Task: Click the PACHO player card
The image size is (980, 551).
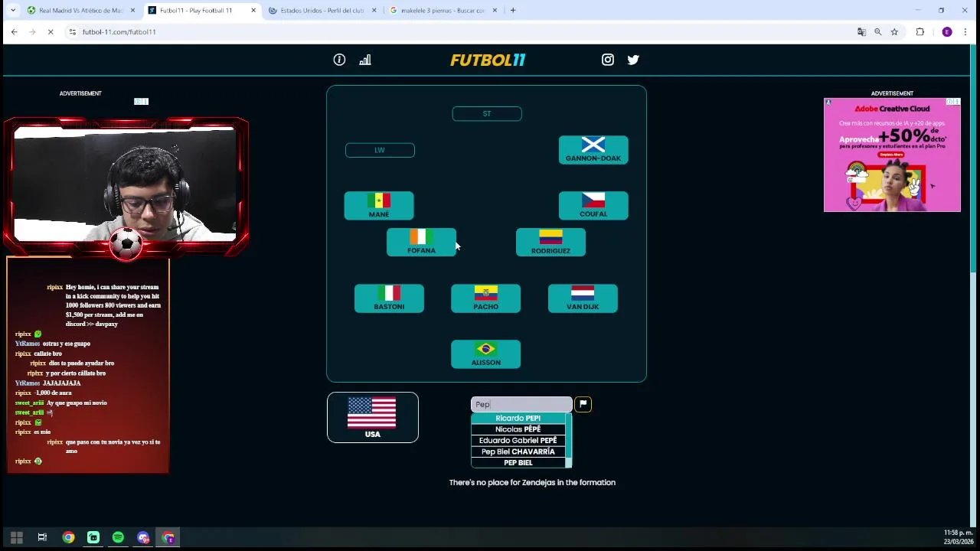Action: [485, 298]
